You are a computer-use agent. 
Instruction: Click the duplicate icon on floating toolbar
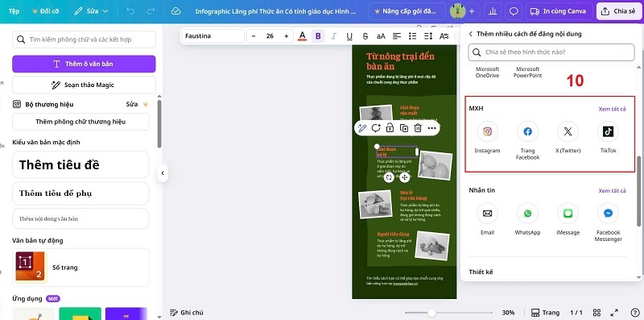point(404,128)
